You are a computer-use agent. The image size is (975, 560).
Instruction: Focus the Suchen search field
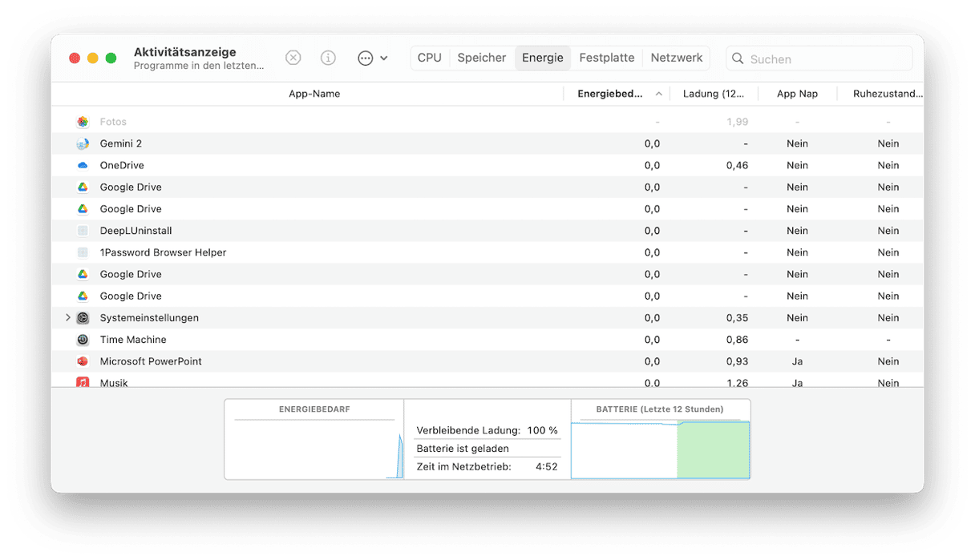819,58
